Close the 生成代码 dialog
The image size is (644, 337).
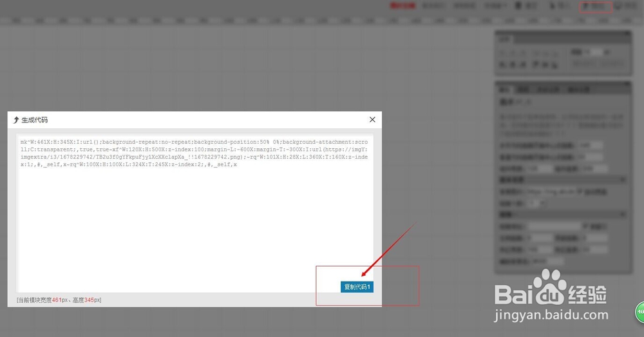click(x=372, y=120)
